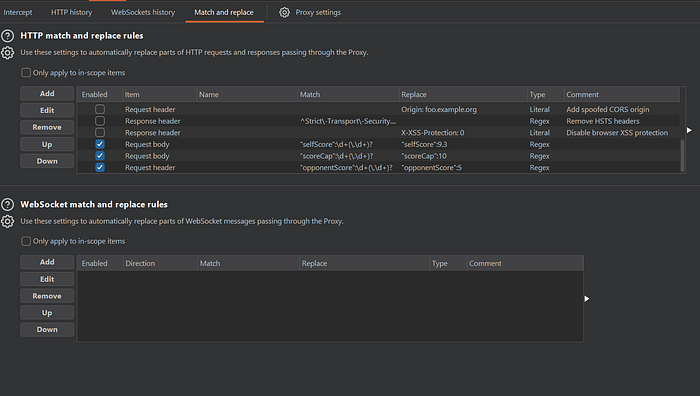This screenshot has height=396, width=700.
Task: Expand the WebSocket rules table side arrow
Action: click(x=587, y=299)
